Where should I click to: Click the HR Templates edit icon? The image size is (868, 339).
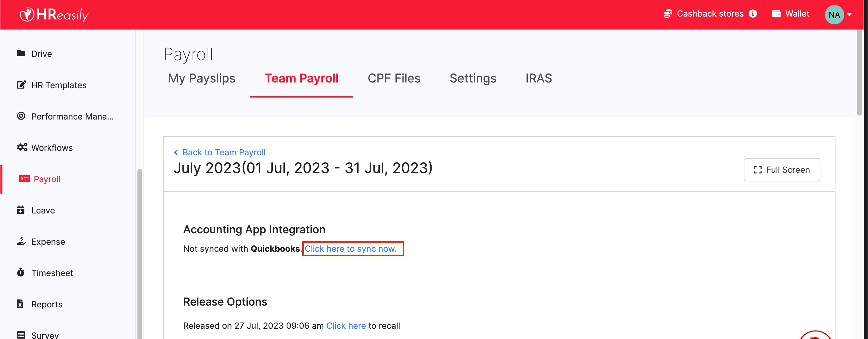(x=21, y=85)
